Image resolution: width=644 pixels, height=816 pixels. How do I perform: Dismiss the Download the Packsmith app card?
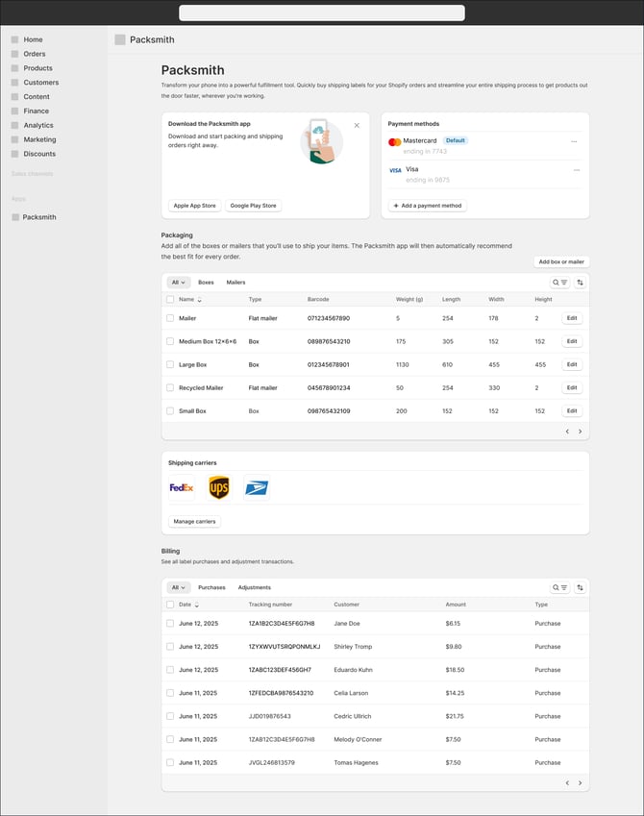[x=356, y=124]
